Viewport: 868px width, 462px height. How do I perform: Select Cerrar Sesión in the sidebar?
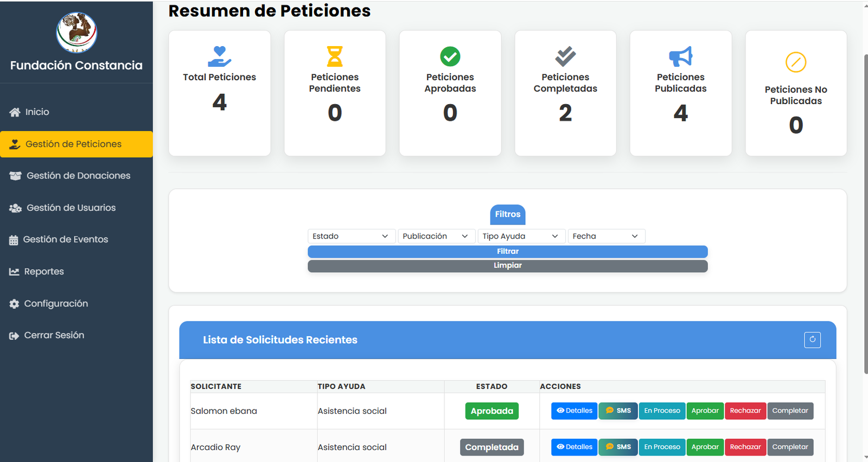pos(76,336)
